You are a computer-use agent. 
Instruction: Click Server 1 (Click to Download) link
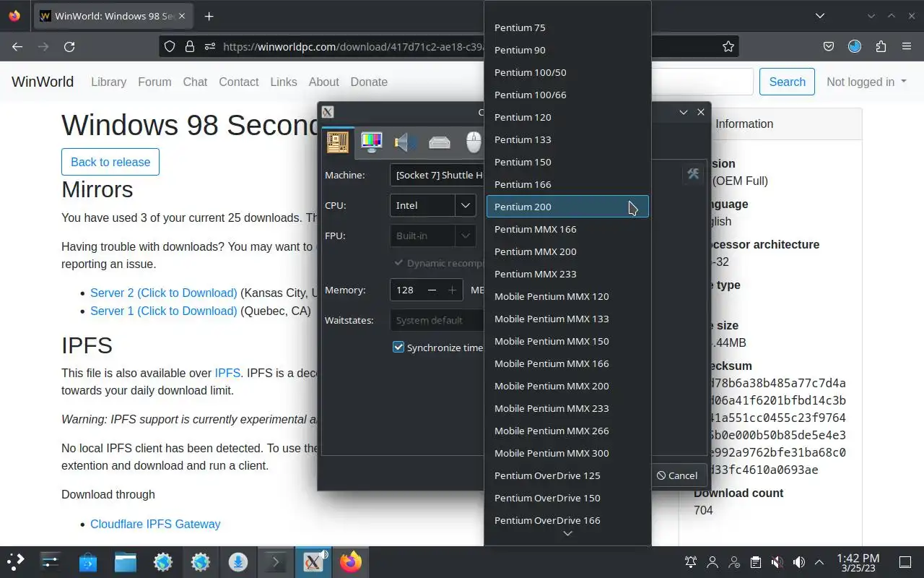[163, 311]
